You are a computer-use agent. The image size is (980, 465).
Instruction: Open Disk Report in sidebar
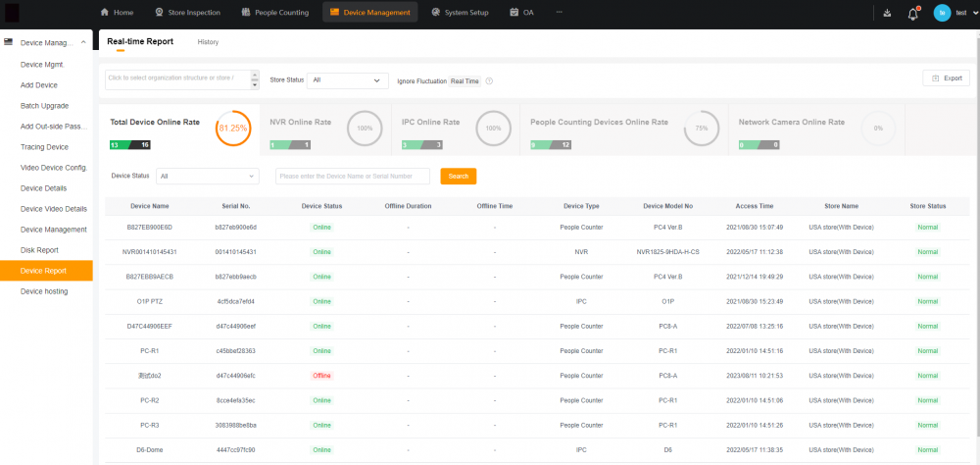point(39,250)
